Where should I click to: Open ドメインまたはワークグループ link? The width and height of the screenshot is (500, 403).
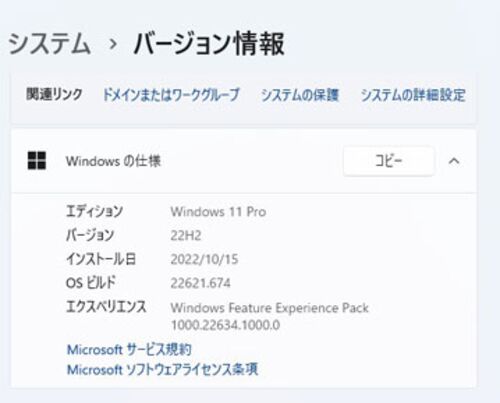point(171,95)
